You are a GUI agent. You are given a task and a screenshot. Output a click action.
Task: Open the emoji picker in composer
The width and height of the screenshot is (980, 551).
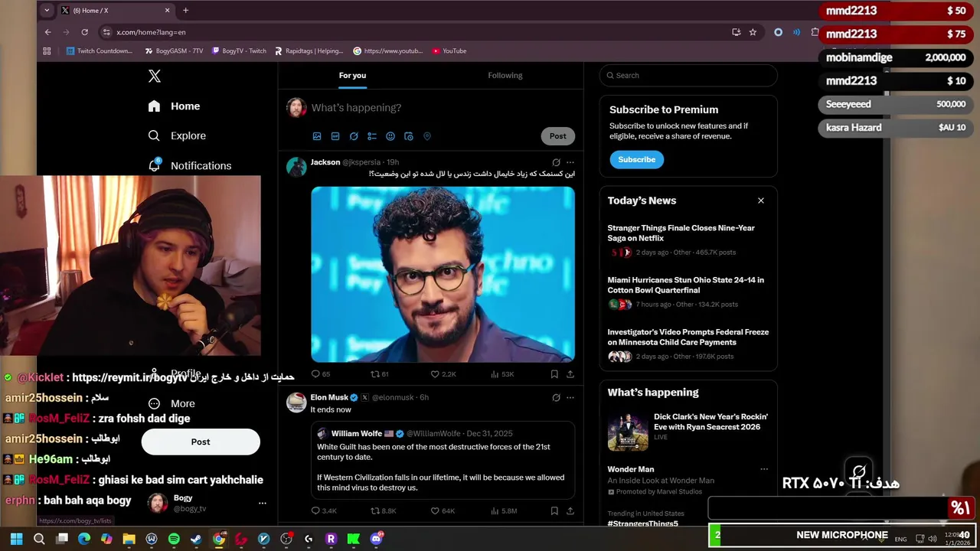pos(390,136)
